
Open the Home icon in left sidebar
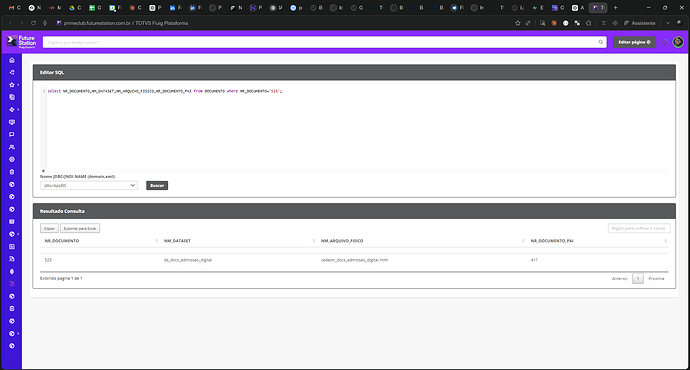pyautogui.click(x=12, y=60)
